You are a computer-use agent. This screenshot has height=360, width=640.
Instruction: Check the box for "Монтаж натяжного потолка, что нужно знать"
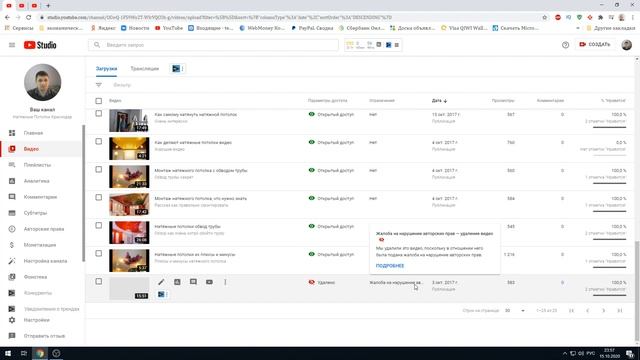coord(99,198)
